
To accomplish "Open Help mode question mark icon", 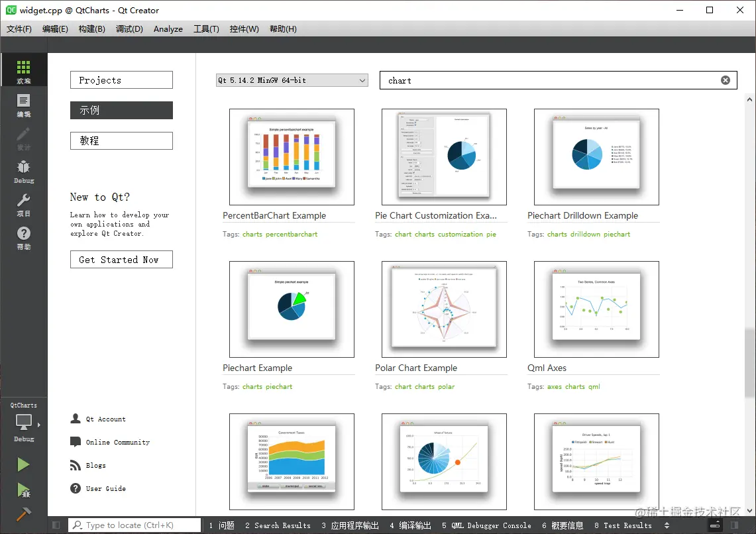I will [24, 238].
